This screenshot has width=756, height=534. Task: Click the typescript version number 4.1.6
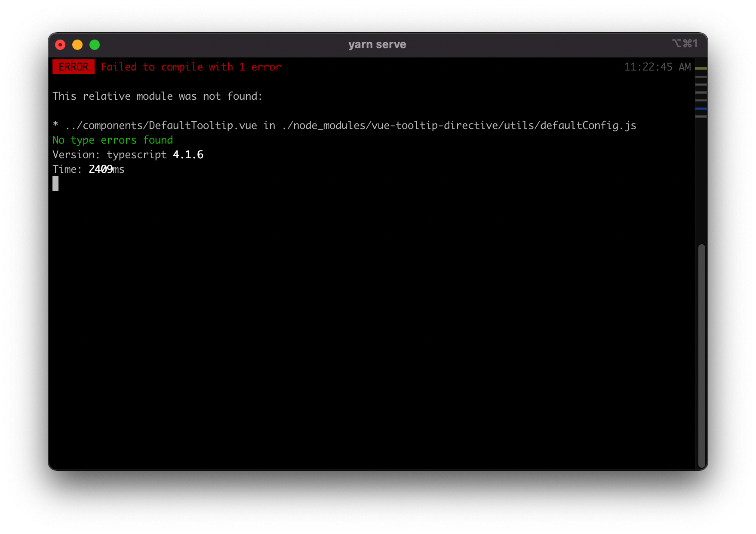click(188, 155)
